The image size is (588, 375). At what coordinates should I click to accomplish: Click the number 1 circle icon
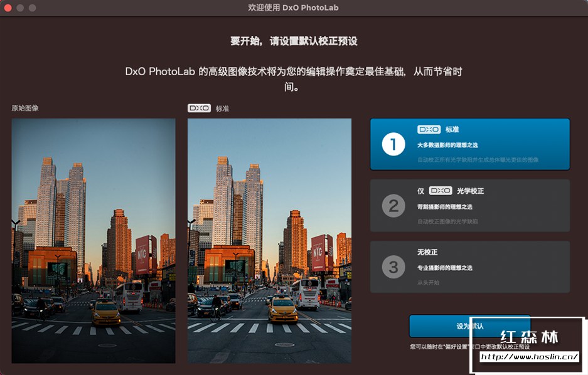click(x=393, y=144)
